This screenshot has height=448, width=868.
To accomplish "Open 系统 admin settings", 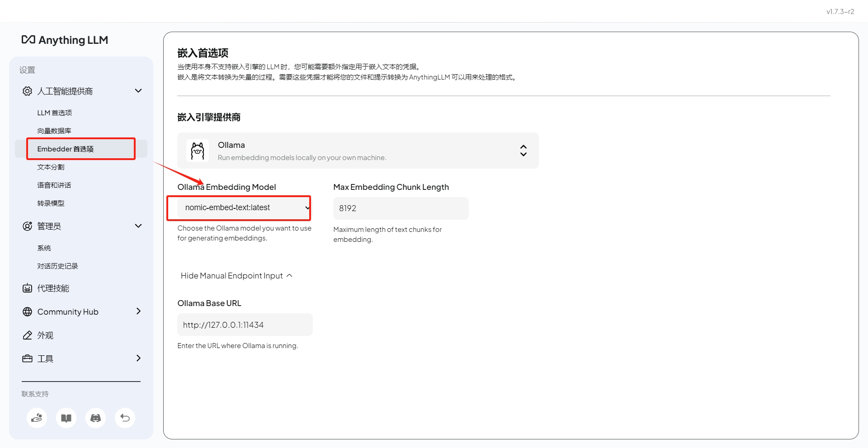I will [44, 248].
